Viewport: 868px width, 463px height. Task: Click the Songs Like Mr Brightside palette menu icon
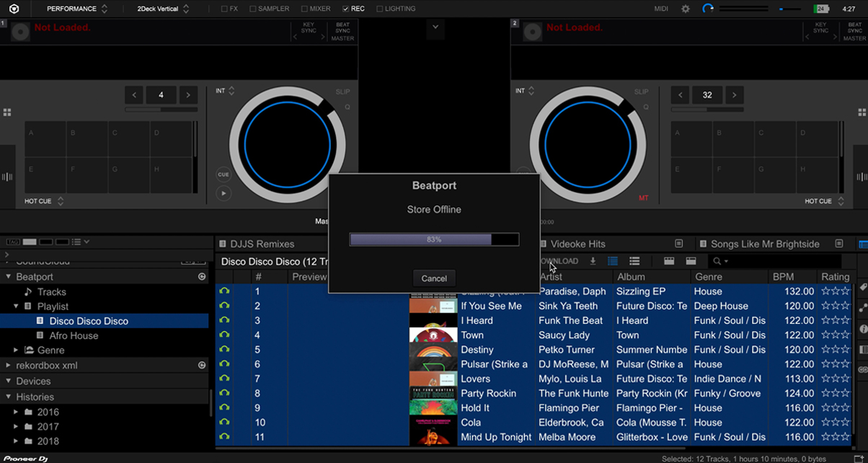tap(839, 244)
